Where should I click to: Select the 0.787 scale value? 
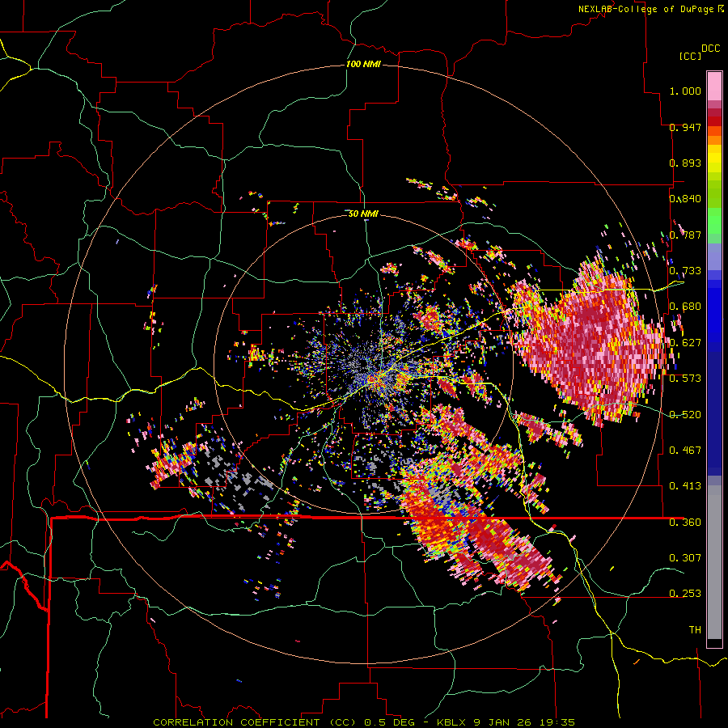coord(685,235)
